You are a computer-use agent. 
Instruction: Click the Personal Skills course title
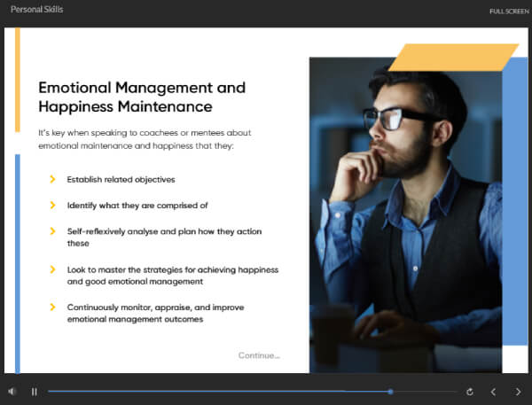(x=37, y=10)
